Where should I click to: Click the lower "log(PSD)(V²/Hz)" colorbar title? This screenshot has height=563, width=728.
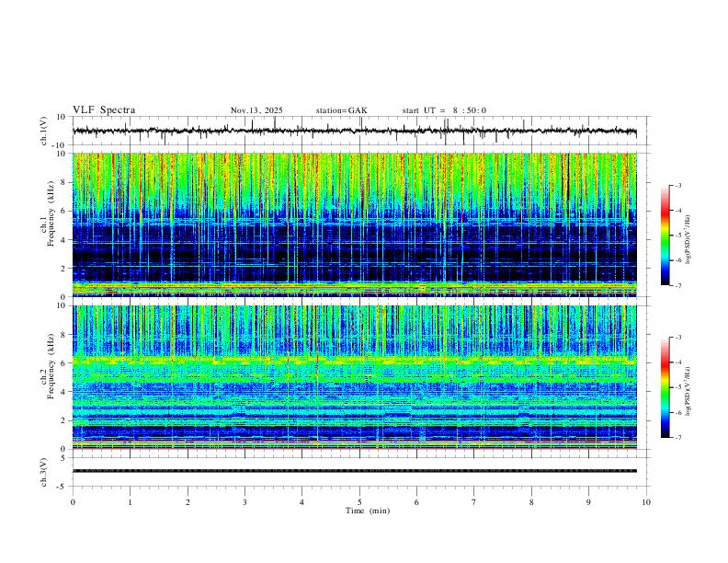tap(688, 391)
